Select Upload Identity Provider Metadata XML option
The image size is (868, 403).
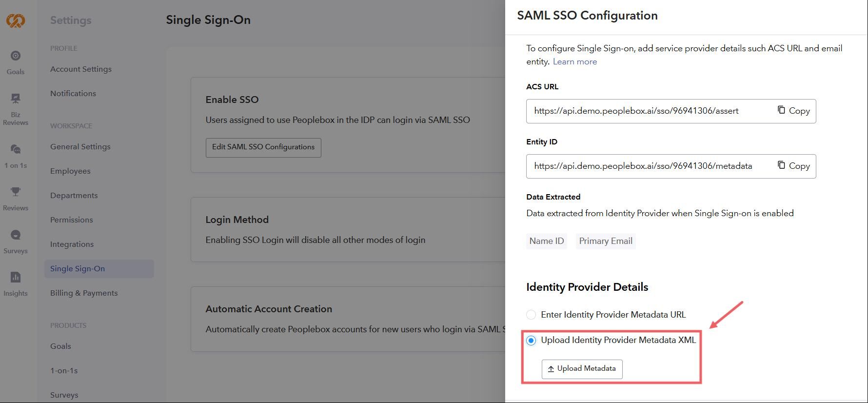click(531, 341)
